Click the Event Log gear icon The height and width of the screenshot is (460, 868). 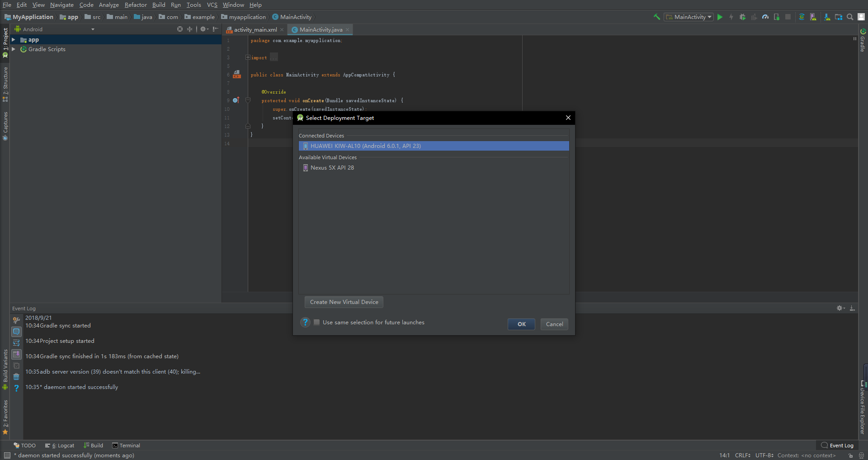[x=840, y=308]
